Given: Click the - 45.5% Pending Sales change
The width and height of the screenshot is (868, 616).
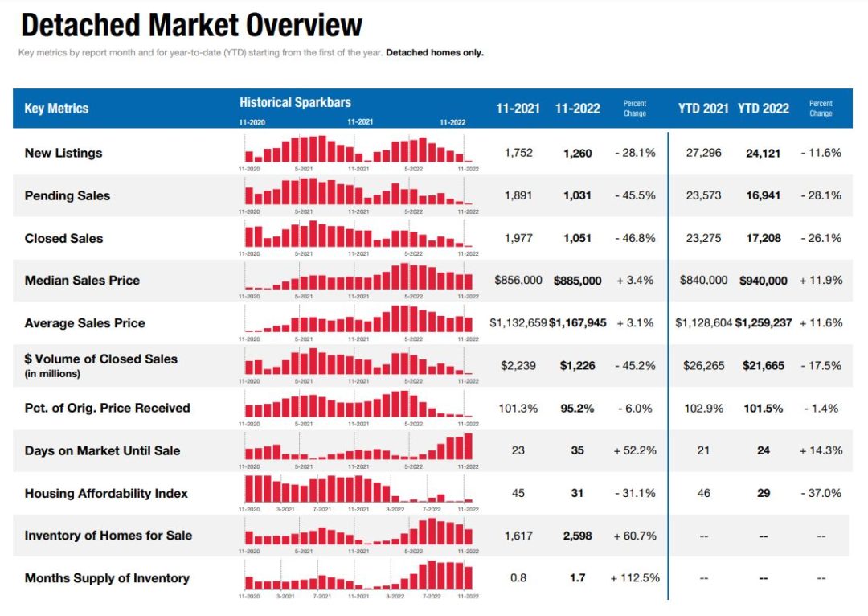Looking at the screenshot, I should pyautogui.click(x=635, y=195).
